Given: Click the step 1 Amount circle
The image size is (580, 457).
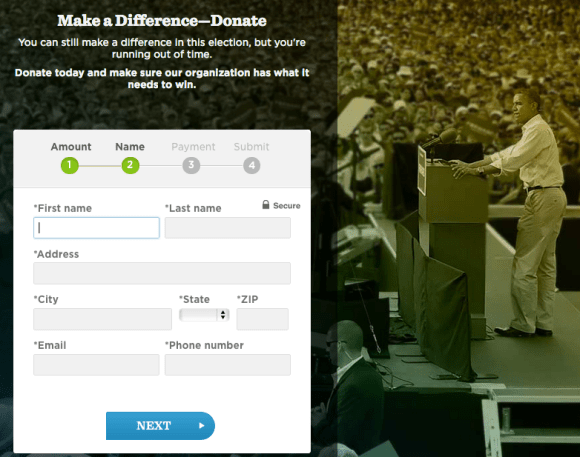Looking at the screenshot, I should coord(70,165).
